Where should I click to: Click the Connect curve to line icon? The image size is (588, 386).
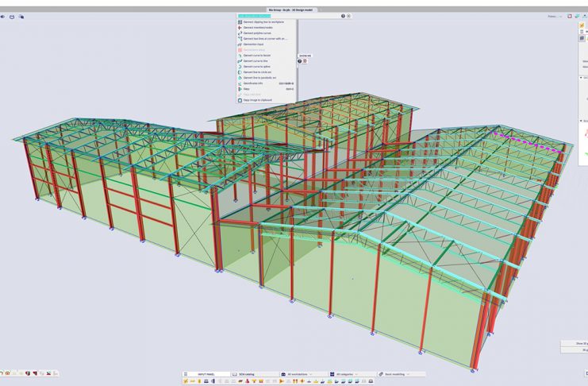click(x=240, y=60)
